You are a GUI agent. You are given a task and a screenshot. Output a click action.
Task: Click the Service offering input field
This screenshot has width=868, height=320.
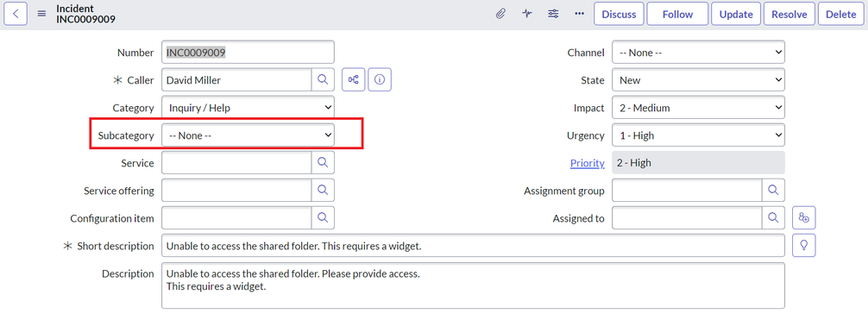coord(236,191)
